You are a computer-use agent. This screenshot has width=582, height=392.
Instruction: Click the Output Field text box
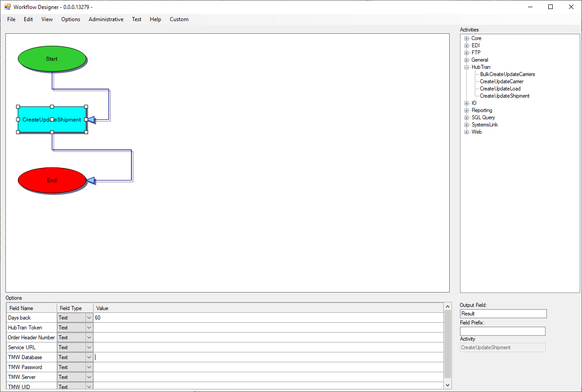(503, 314)
